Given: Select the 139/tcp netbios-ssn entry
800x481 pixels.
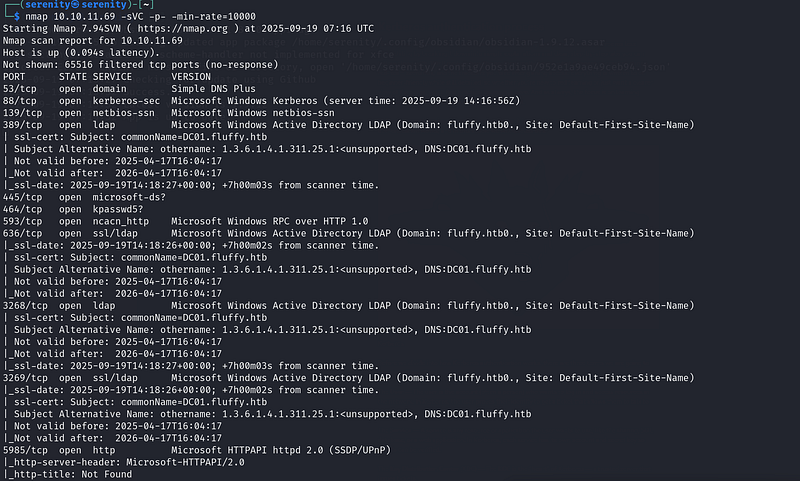Looking at the screenshot, I should pyautogui.click(x=168, y=113).
